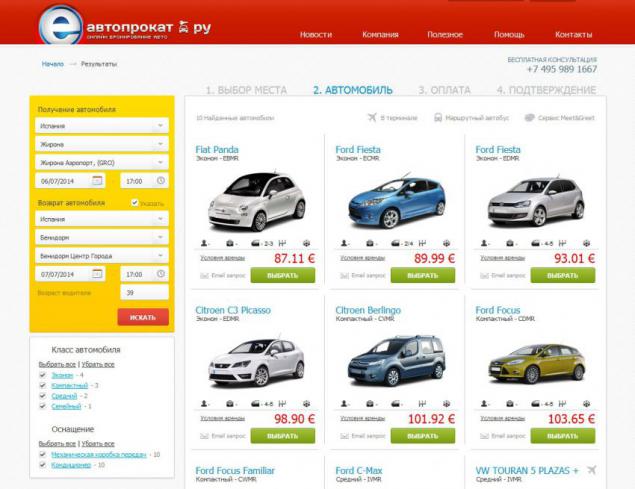Select Fiat Panda with Выбрать button
Image resolution: width=635 pixels, height=489 pixels.
tap(283, 275)
